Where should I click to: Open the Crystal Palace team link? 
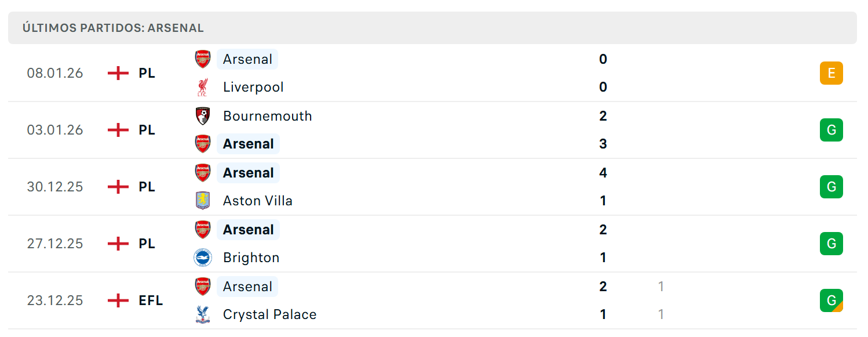coord(270,314)
